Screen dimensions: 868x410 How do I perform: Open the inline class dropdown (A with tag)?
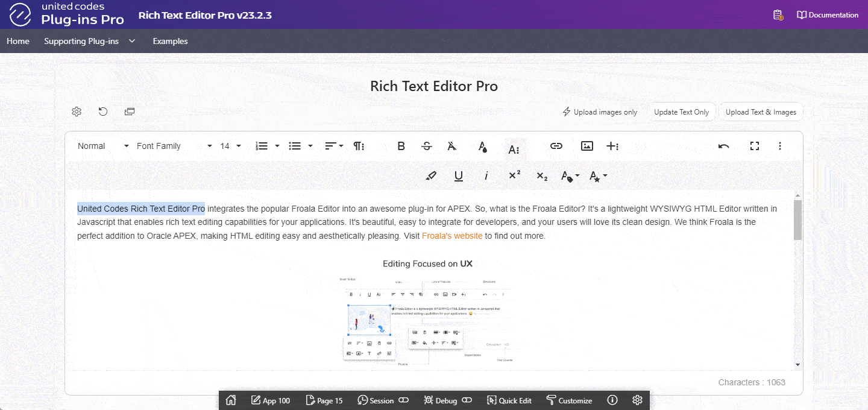point(570,176)
